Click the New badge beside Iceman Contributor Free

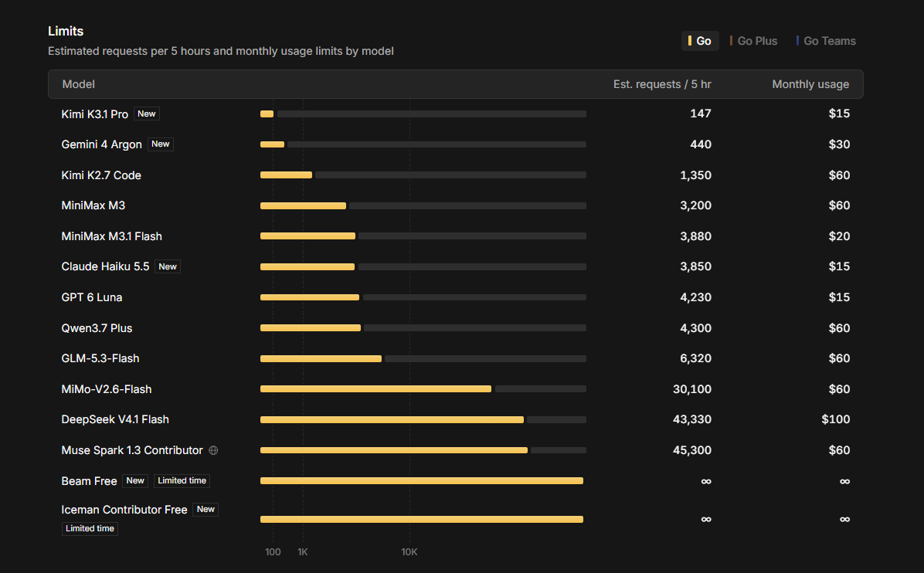click(206, 510)
